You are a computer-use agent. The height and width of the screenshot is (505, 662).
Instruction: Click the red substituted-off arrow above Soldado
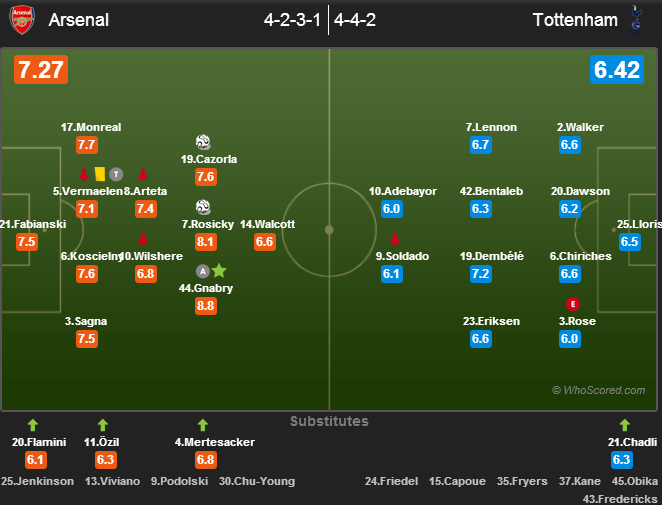[395, 239]
